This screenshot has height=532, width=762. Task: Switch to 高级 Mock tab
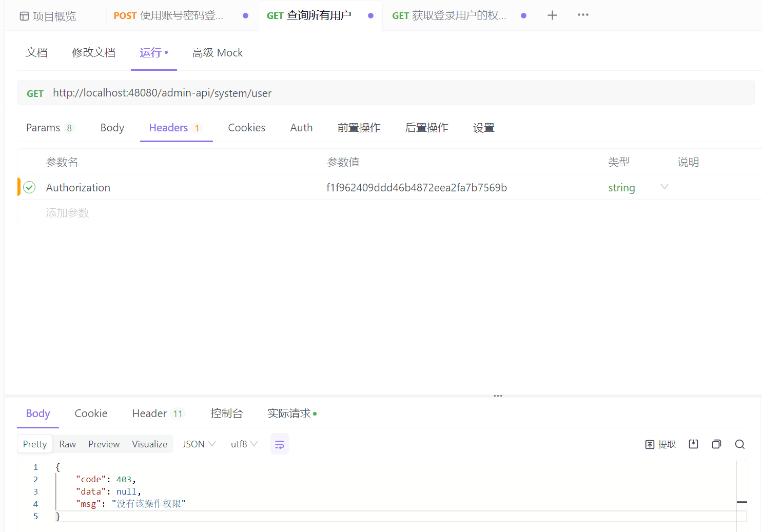pos(218,52)
